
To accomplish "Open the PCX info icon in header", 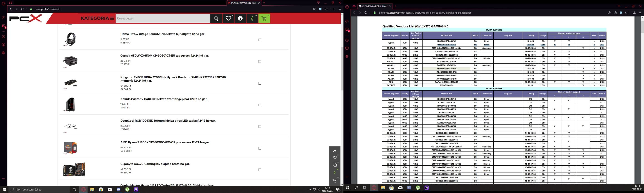I will [x=240, y=18].
